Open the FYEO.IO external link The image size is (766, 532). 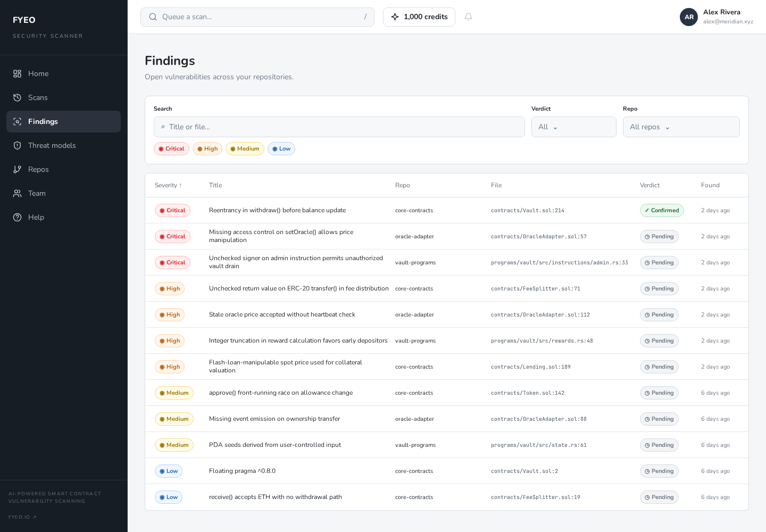pos(22,517)
